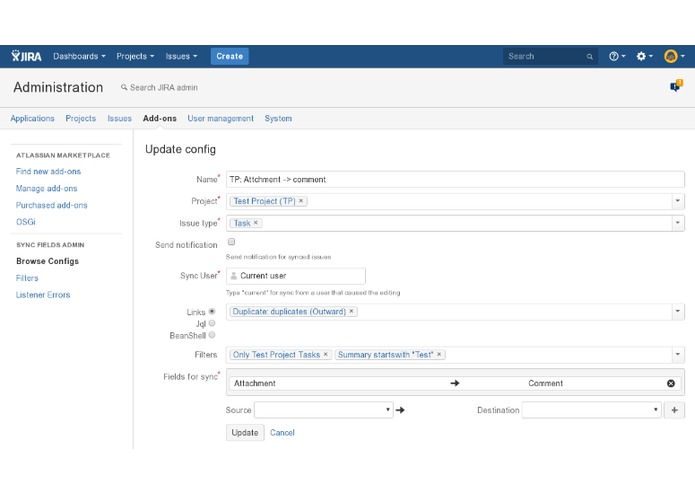Toggle Send notification checkbox
Viewport: 695px width, 494px height.
coord(231,241)
